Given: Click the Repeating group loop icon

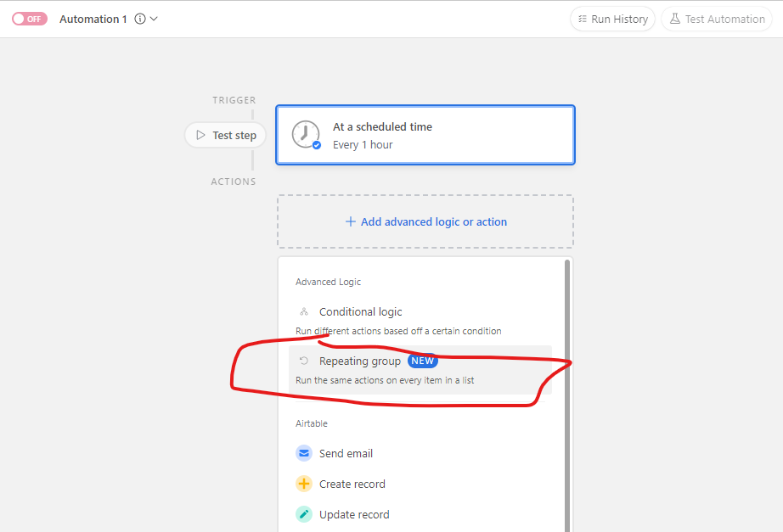Looking at the screenshot, I should (304, 361).
